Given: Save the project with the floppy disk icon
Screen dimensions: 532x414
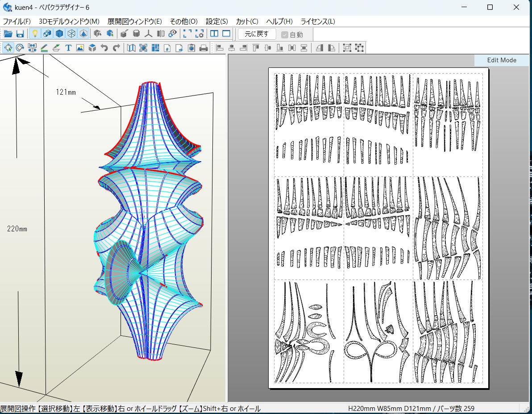Looking at the screenshot, I should (20, 33).
